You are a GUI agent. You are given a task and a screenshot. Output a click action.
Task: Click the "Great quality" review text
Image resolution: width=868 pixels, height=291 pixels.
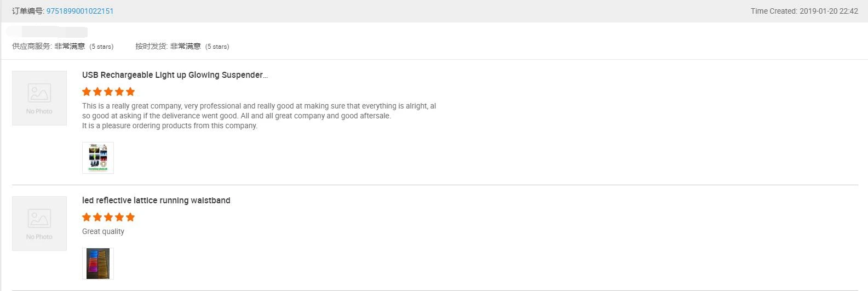tap(103, 231)
